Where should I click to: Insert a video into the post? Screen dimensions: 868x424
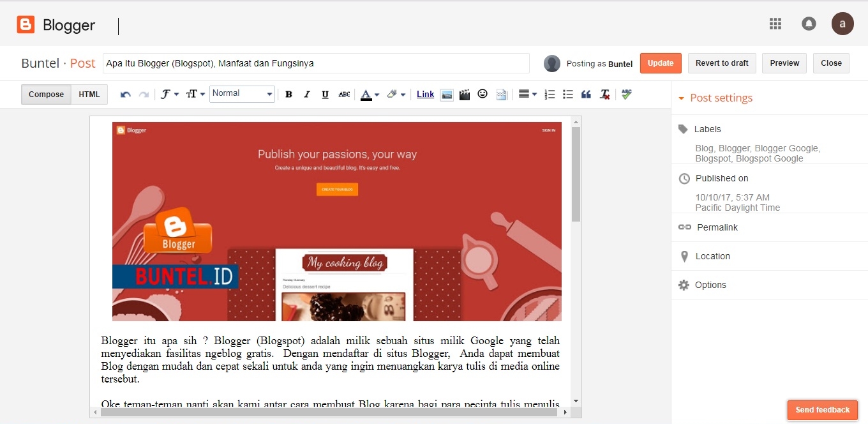pyautogui.click(x=464, y=94)
